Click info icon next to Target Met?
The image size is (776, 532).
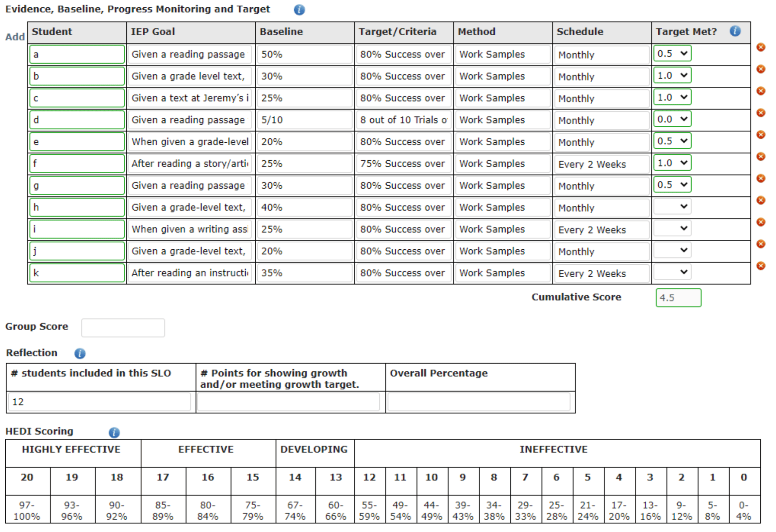pyautogui.click(x=735, y=31)
